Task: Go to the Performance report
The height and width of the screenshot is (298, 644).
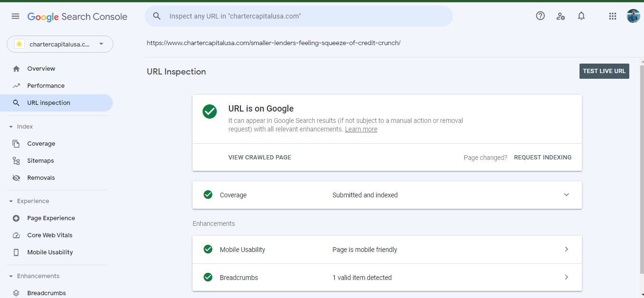Action: pyautogui.click(x=46, y=86)
